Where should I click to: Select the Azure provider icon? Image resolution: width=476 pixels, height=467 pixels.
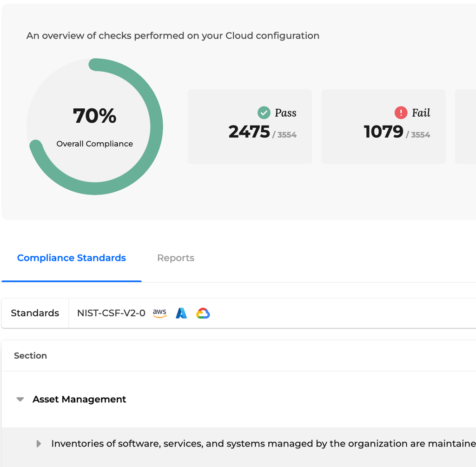point(181,313)
